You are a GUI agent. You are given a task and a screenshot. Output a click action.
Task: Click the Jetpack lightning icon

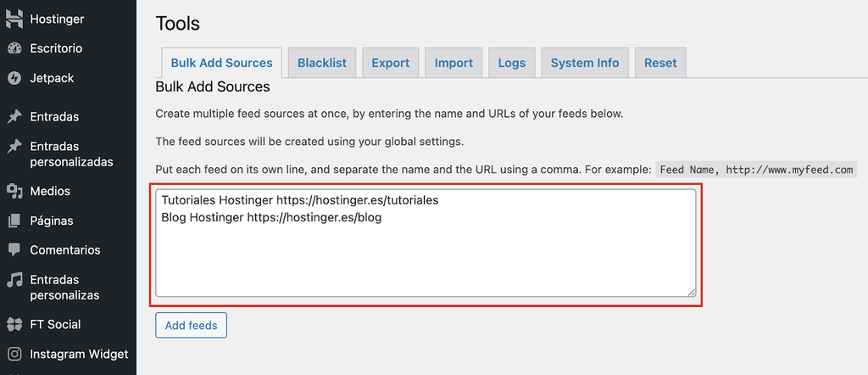pyautogui.click(x=14, y=78)
